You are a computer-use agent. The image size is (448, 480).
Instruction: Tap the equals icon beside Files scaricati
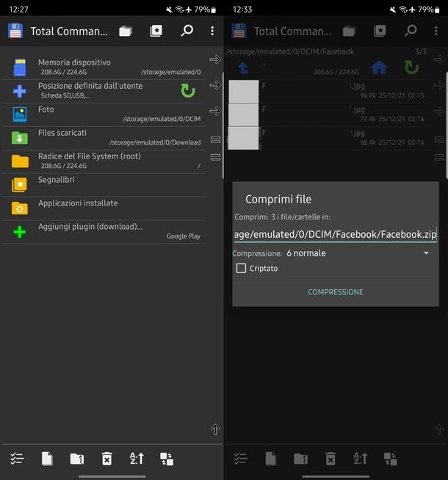tap(216, 140)
